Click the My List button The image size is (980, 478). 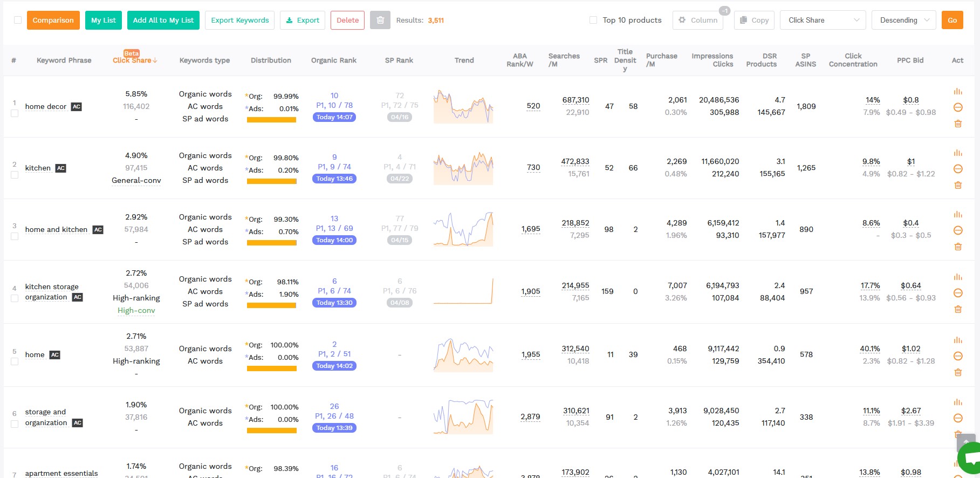104,20
